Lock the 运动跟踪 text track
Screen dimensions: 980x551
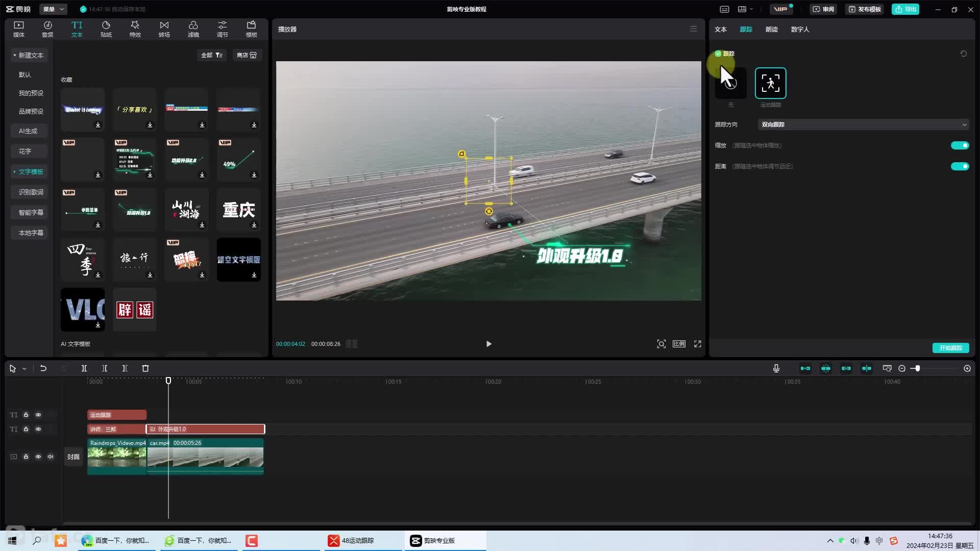(26, 415)
